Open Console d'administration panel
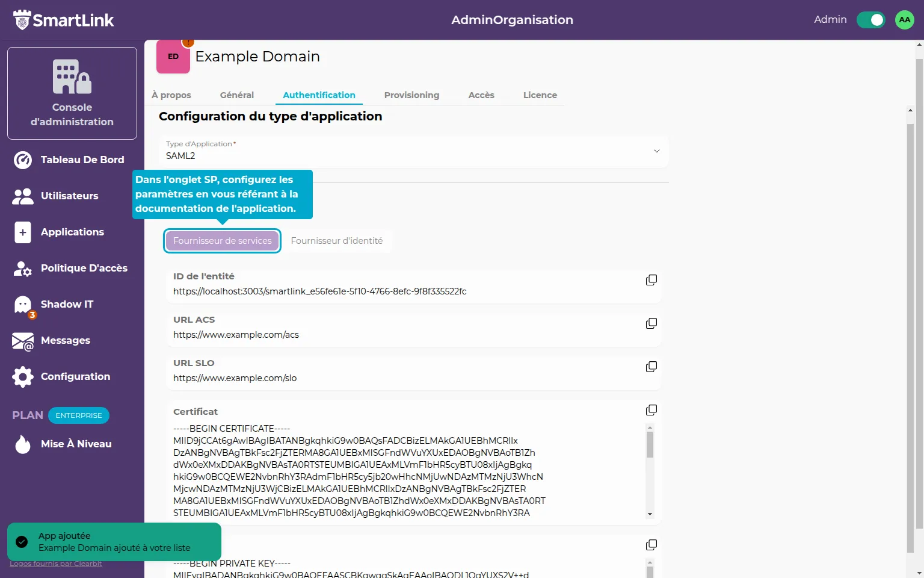This screenshot has width=924, height=578. (72, 93)
